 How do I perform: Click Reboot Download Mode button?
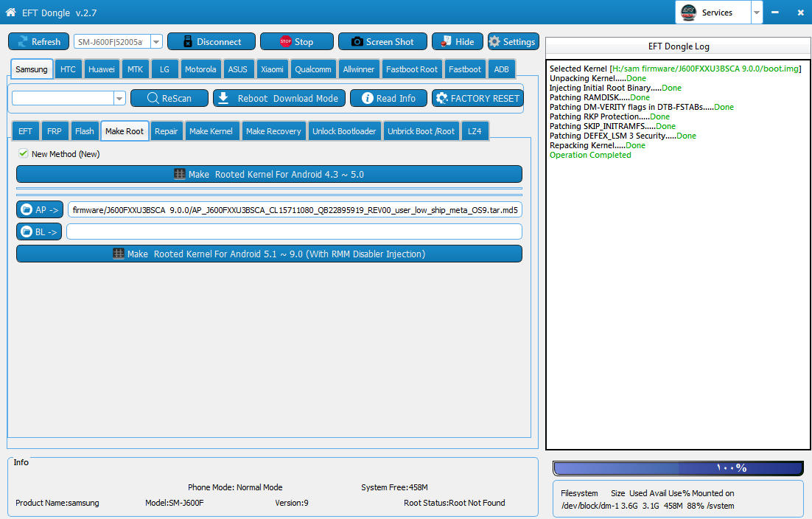(x=279, y=98)
